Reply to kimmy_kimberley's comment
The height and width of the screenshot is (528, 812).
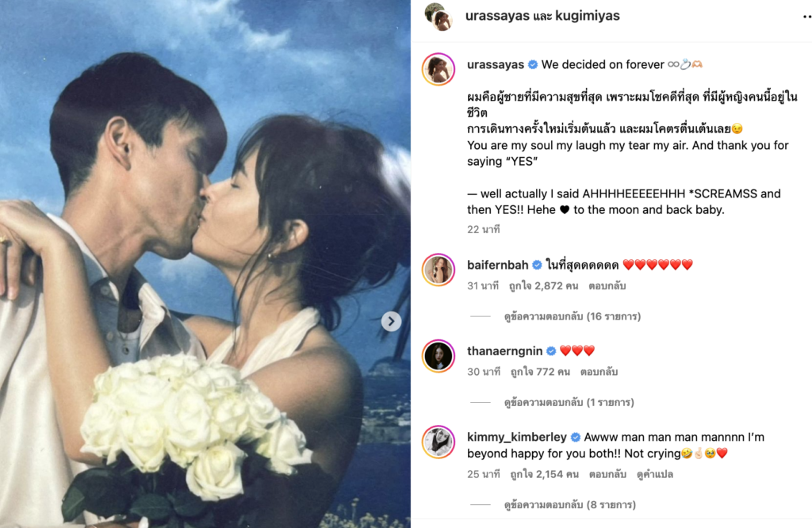(607, 474)
